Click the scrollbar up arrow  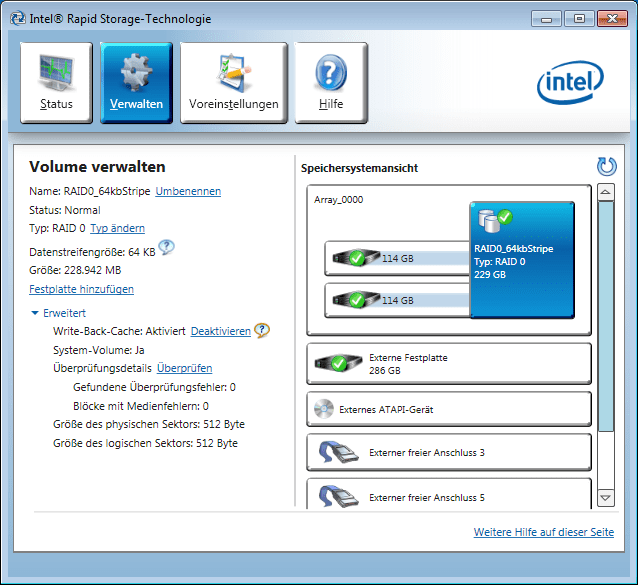(605, 192)
